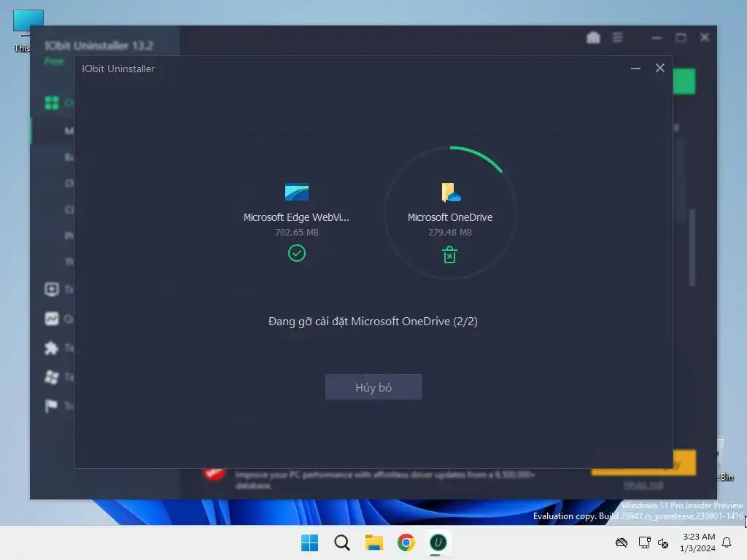Open the notifications bell
This screenshot has width=747, height=560.
pyautogui.click(x=727, y=542)
